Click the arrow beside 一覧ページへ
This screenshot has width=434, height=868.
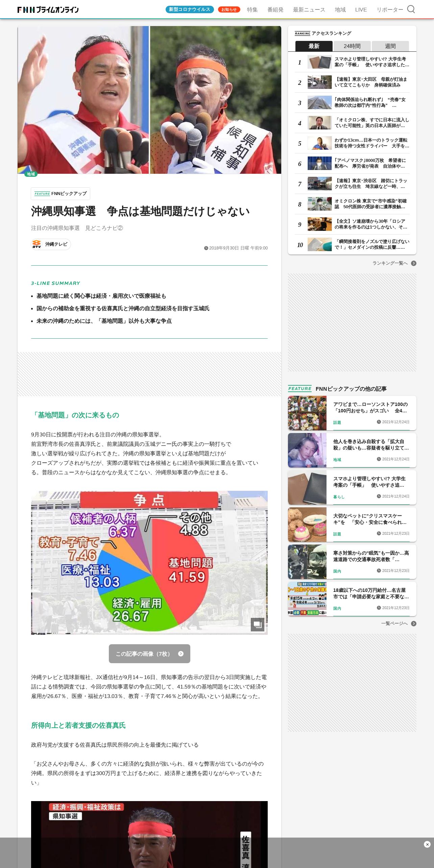coord(414,624)
